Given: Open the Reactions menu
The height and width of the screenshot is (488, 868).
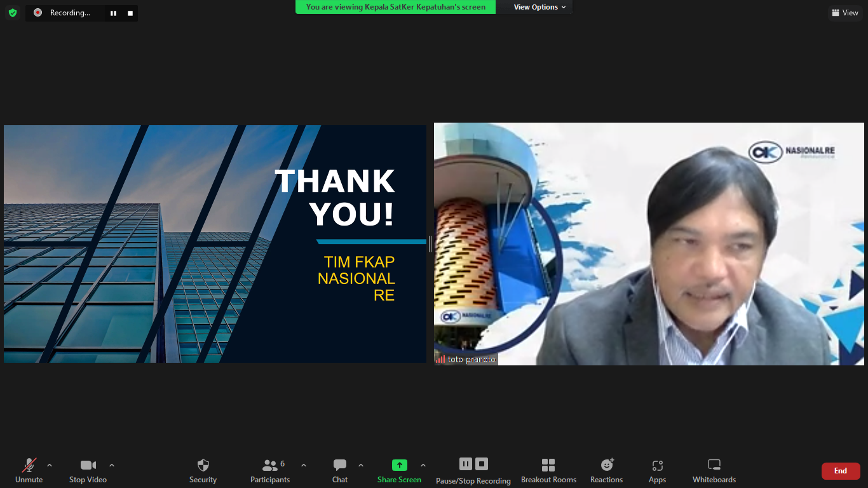Looking at the screenshot, I should (x=607, y=471).
